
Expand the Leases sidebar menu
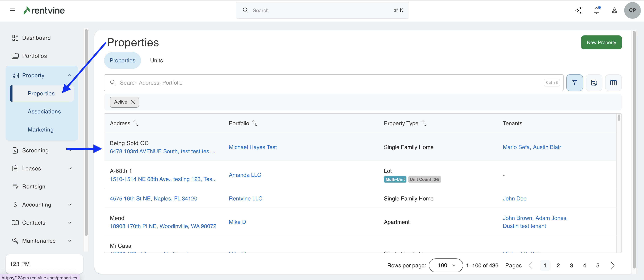pos(70,168)
